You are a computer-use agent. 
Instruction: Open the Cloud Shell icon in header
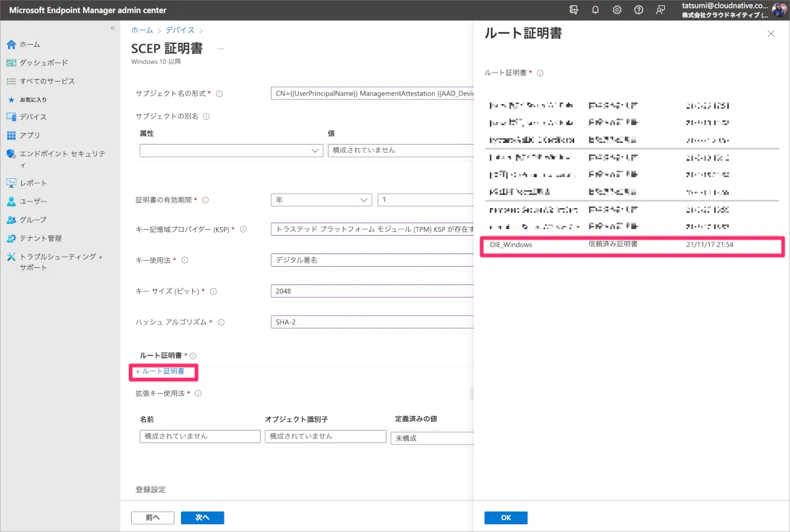point(574,10)
